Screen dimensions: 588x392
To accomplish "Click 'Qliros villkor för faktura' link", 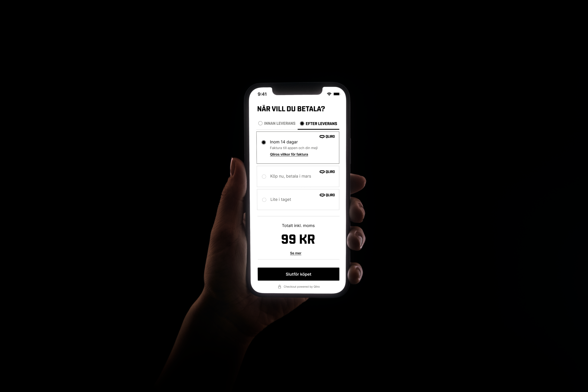I will 288,154.
